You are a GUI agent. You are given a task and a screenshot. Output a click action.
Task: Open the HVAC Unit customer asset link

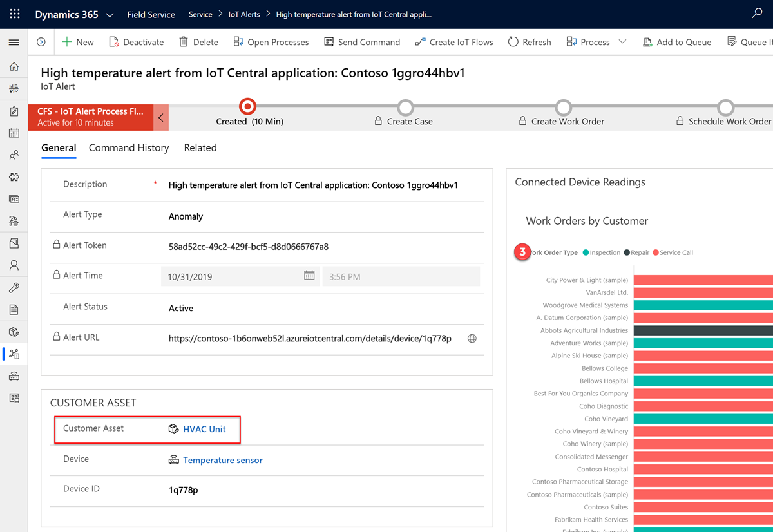click(204, 429)
